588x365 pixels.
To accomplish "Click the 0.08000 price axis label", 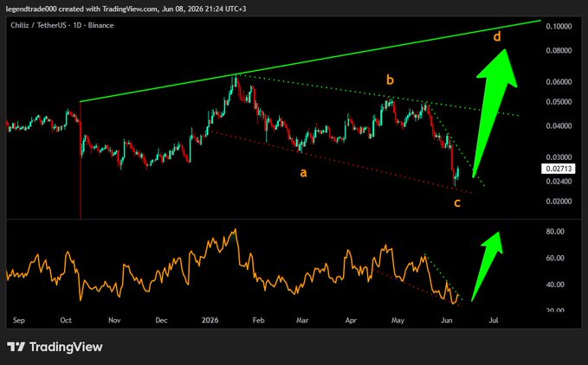I will coord(559,50).
